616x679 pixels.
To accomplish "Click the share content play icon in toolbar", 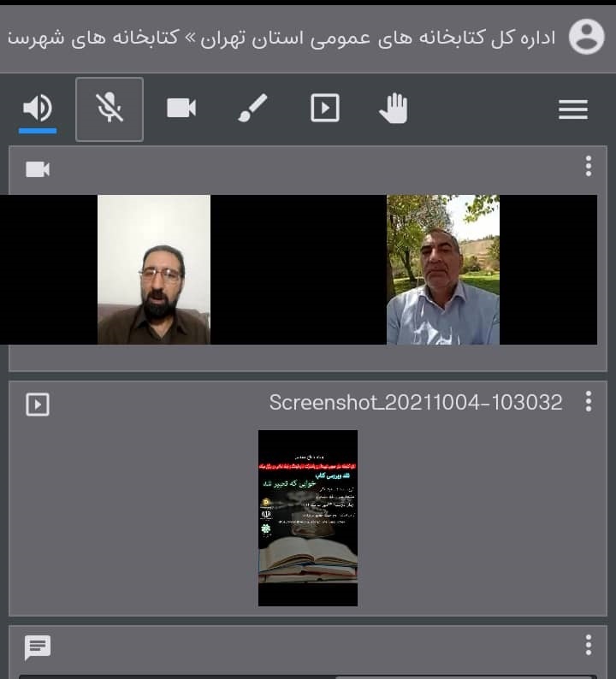I will 324,108.
